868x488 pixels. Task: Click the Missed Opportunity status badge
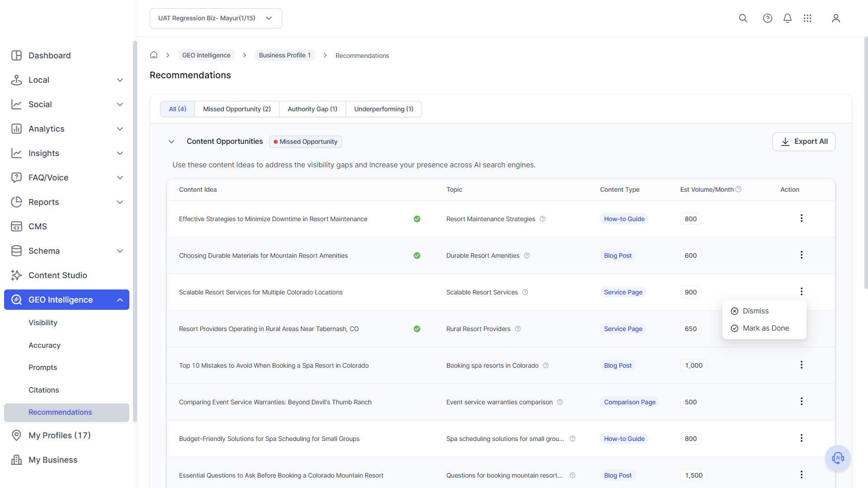point(305,142)
